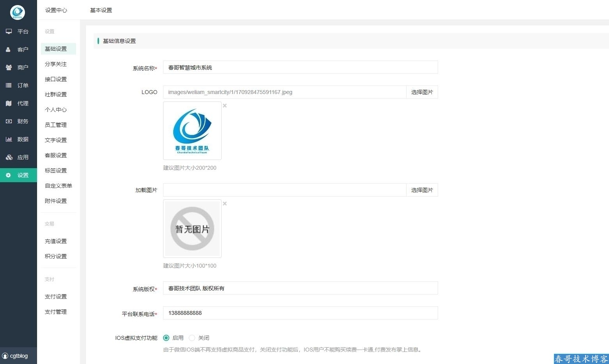Image resolution: width=609 pixels, height=364 pixels.
Task: Open 分享关注 settings submenu
Action: (x=56, y=64)
